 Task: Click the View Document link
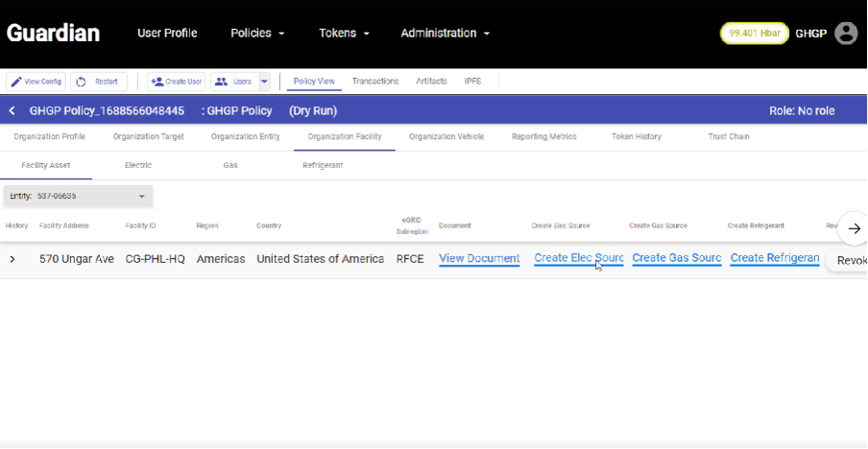click(x=479, y=259)
